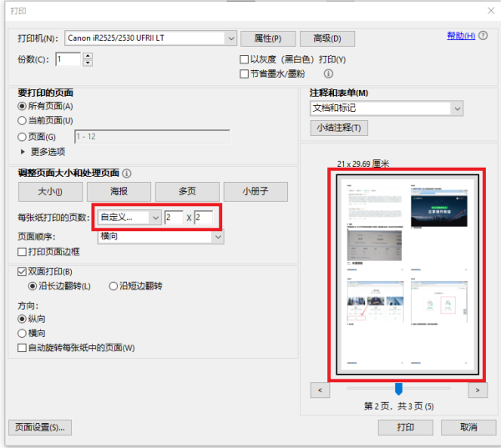The width and height of the screenshot is (501, 448).
Task: Expand the 更多选项 section
Action: pos(23,152)
